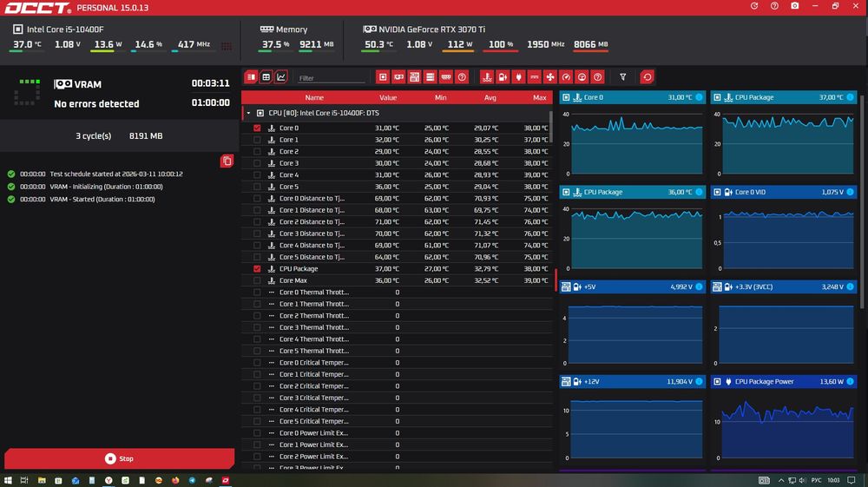
Task: Toggle memory sensors filter icon
Action: pyautogui.click(x=445, y=77)
